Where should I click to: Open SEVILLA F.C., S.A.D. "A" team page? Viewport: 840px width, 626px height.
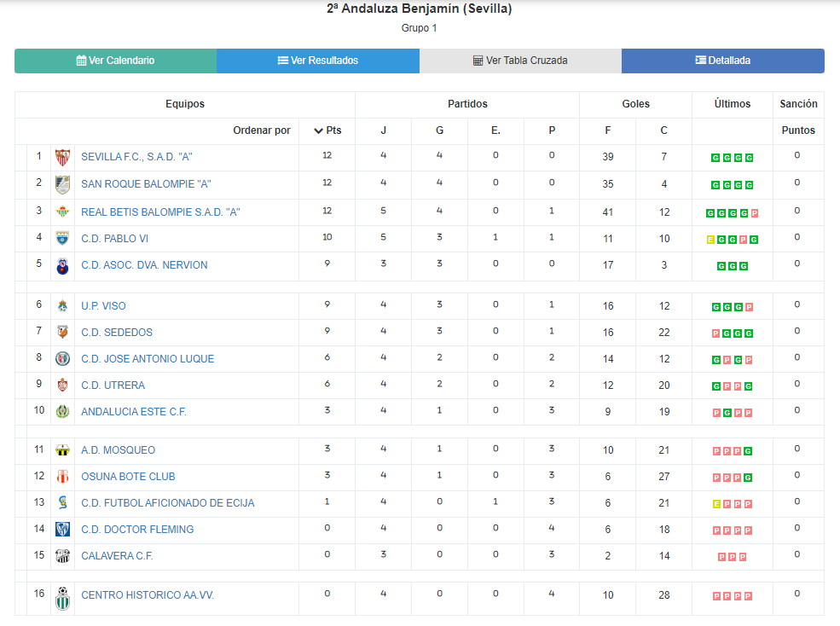136,157
